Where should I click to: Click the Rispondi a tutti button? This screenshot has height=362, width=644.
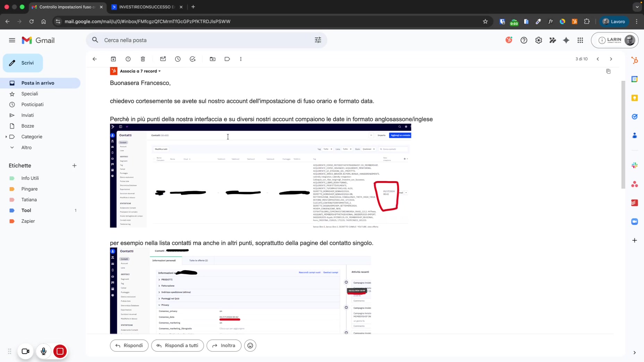click(177, 345)
